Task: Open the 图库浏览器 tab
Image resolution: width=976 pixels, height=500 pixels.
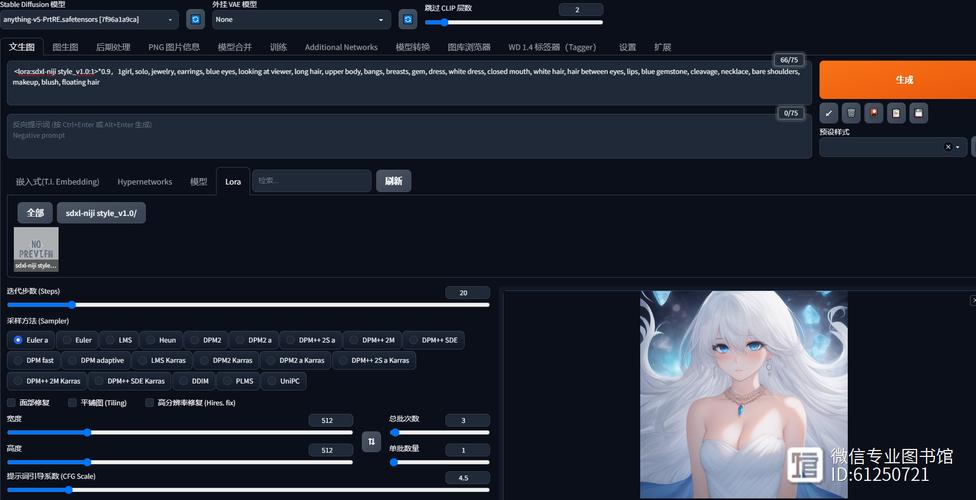Action: pyautogui.click(x=469, y=47)
